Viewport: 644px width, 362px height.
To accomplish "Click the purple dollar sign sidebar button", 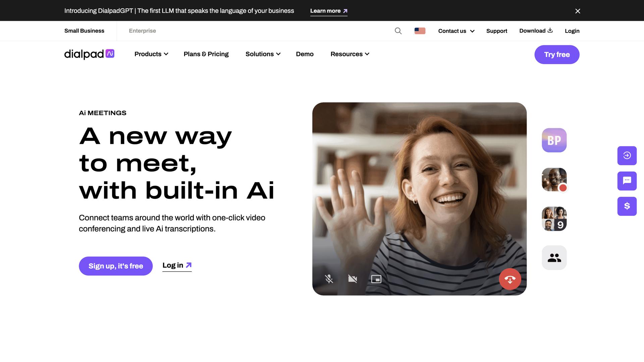I will (627, 206).
